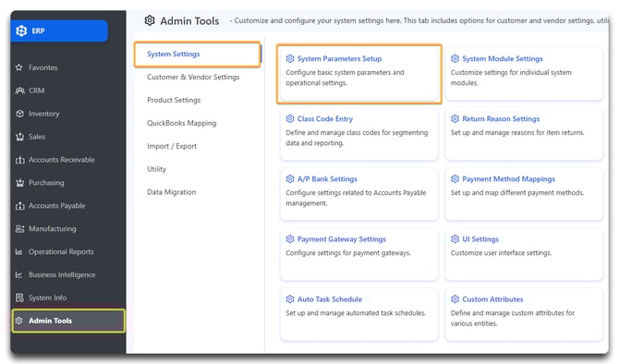The image size is (619, 364).
Task: Click the System Info sidebar icon
Action: click(19, 297)
